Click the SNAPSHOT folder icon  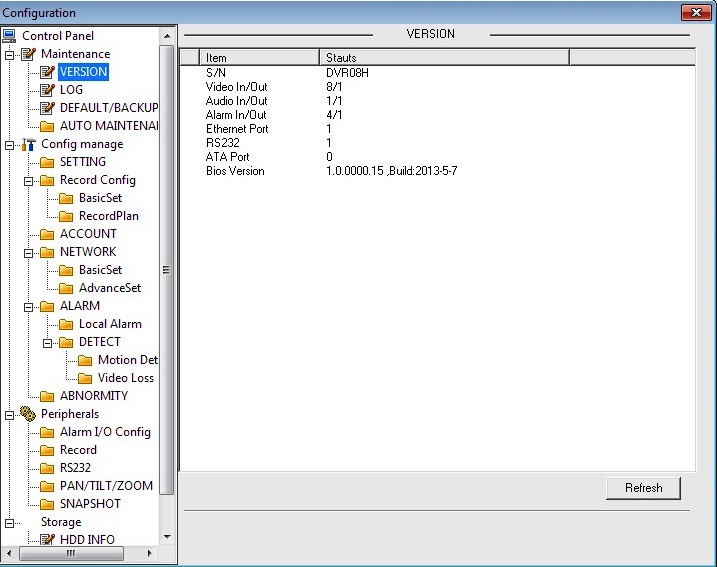tap(47, 504)
